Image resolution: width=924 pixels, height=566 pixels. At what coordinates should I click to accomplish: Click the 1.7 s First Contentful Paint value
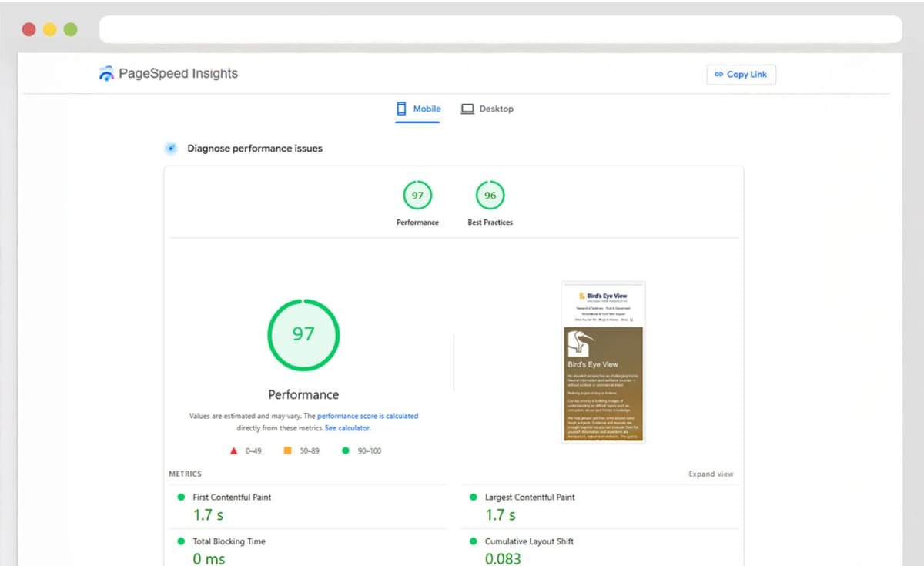tap(208, 515)
